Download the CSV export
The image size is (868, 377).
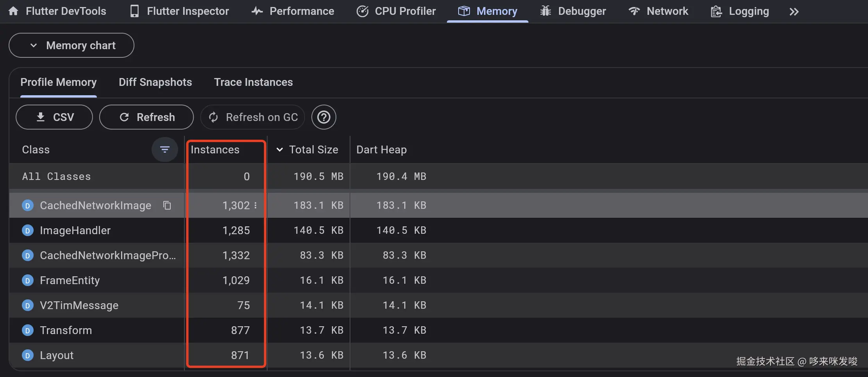pos(54,117)
